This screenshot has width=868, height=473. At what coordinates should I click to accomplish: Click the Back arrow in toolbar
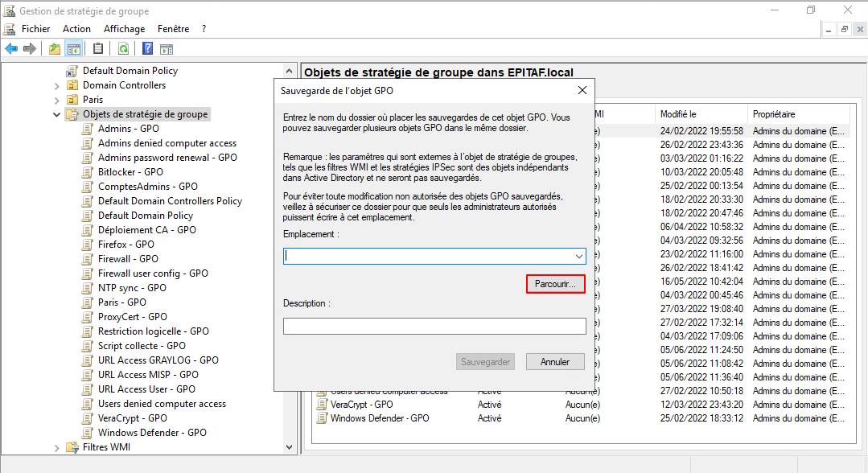tap(11, 49)
